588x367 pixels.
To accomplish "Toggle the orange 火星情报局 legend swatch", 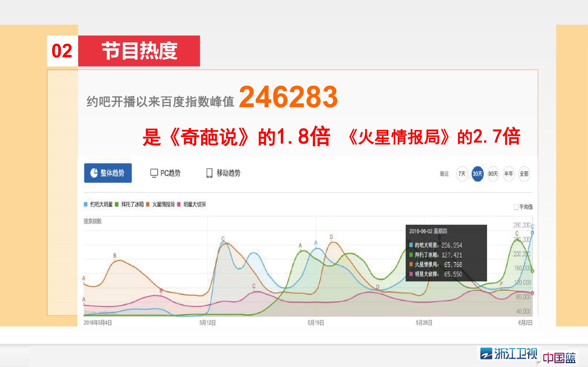I will tap(148, 204).
